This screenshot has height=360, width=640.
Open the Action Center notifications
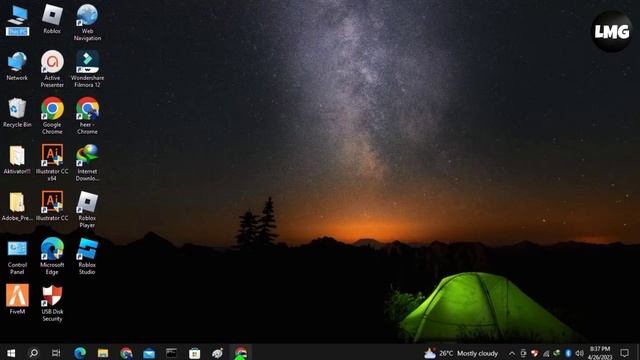[624, 353]
